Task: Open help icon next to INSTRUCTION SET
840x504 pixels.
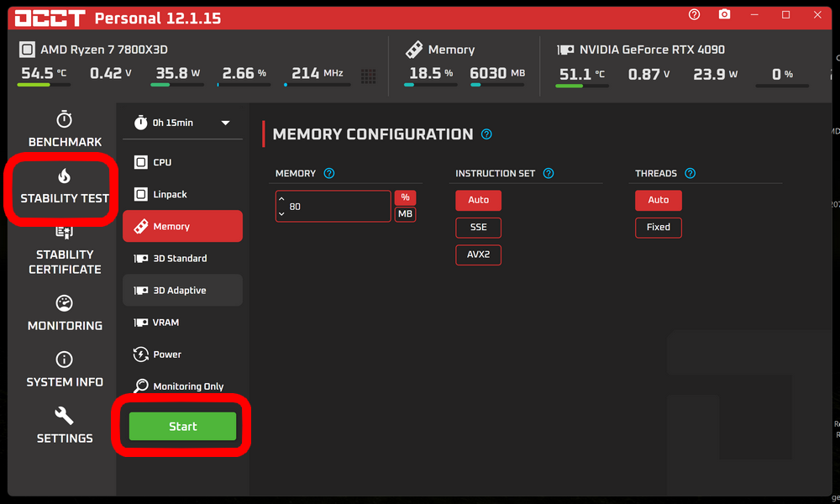Action: pyautogui.click(x=549, y=173)
